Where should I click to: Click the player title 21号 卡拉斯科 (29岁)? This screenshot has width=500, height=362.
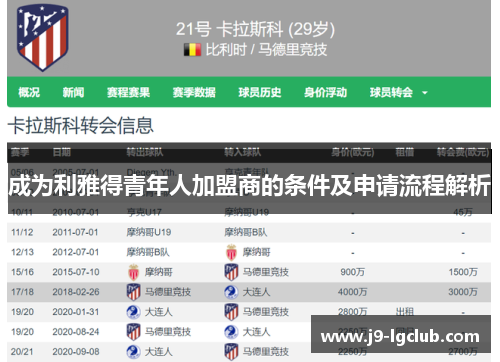click(x=255, y=29)
